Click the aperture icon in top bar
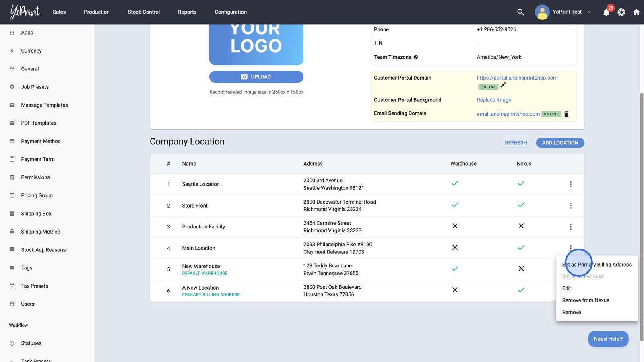Viewport: 644px width, 362px height. click(621, 12)
